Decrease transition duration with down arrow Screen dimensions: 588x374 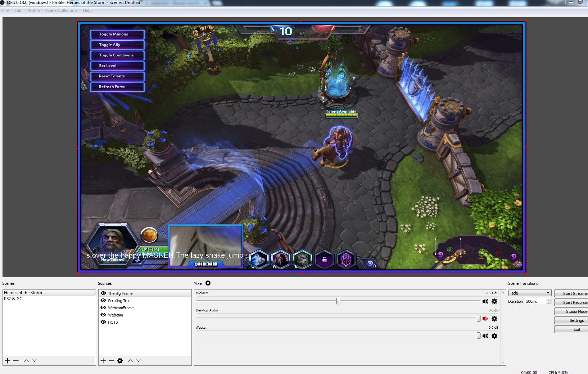pyautogui.click(x=548, y=303)
